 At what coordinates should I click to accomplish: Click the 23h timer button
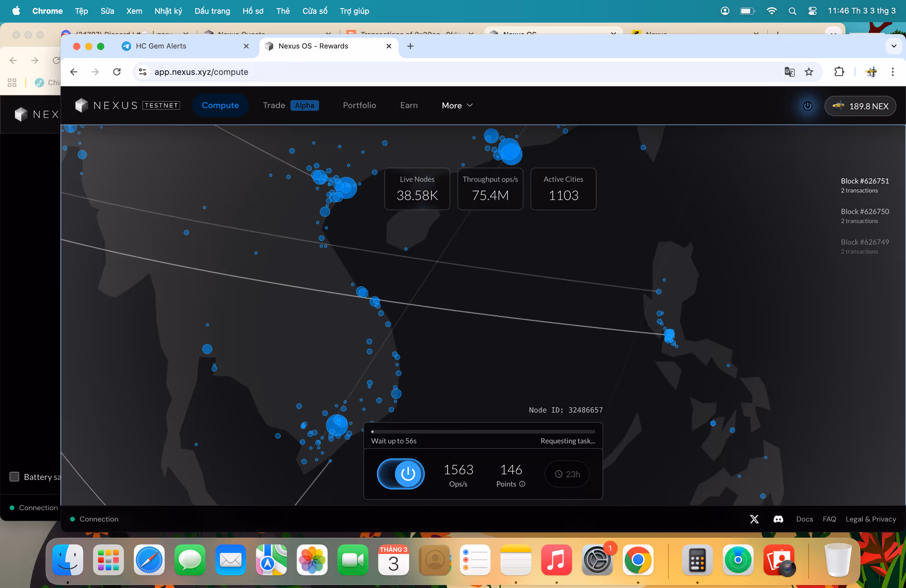[x=567, y=474]
